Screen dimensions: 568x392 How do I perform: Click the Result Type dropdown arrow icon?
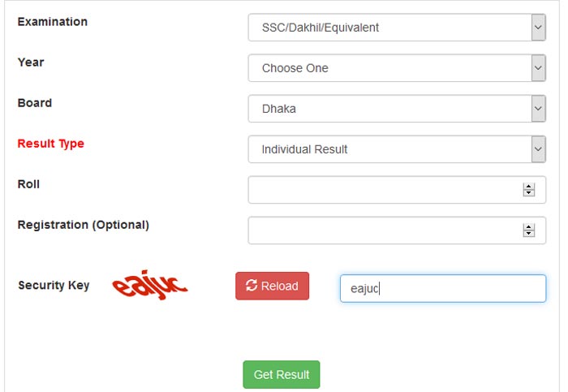[x=538, y=149]
